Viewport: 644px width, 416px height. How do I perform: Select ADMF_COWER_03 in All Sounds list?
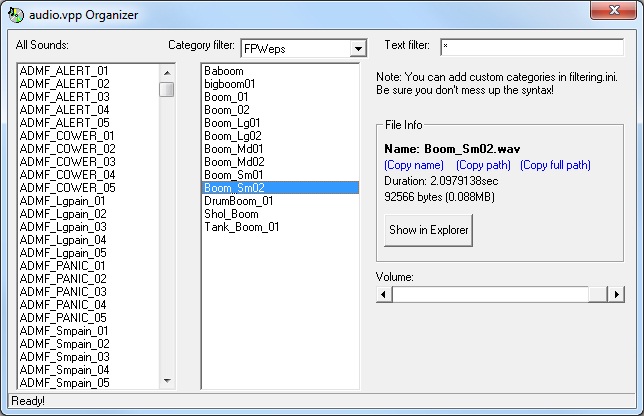click(x=67, y=162)
